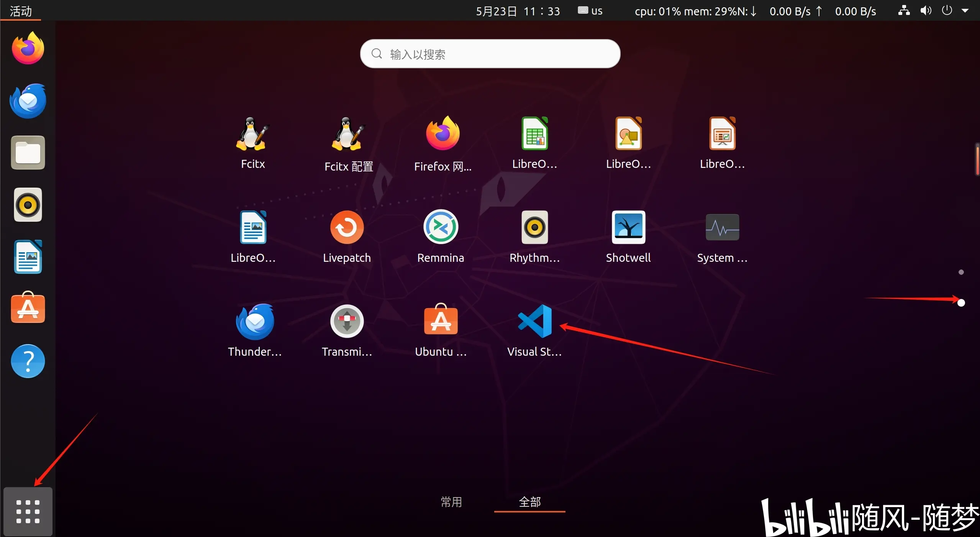Open the Remmina remote desktop app
This screenshot has height=537, width=980.
[x=441, y=237]
